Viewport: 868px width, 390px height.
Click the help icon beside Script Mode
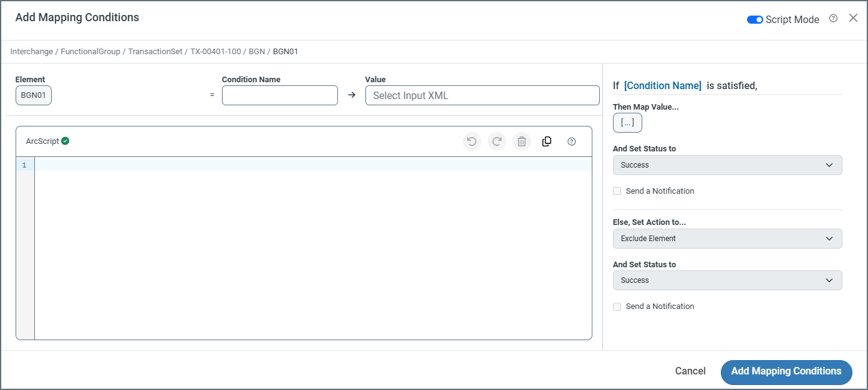tap(833, 19)
